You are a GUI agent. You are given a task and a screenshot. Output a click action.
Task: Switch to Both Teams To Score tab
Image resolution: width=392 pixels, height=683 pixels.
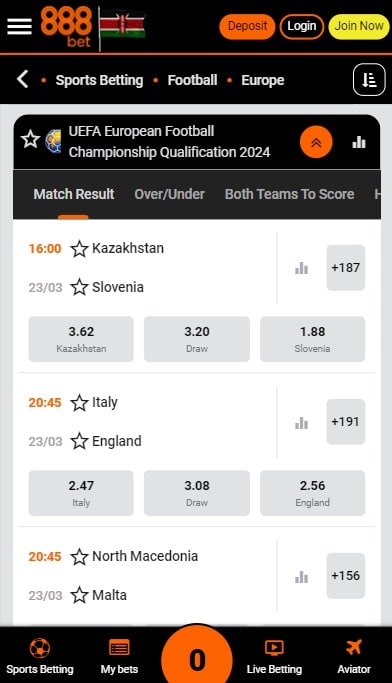pos(289,194)
